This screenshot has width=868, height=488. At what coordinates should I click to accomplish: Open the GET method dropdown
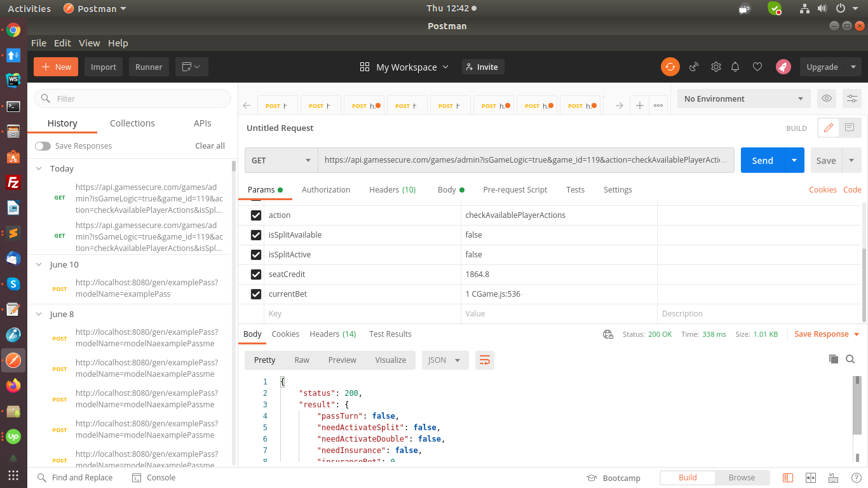[x=281, y=160]
